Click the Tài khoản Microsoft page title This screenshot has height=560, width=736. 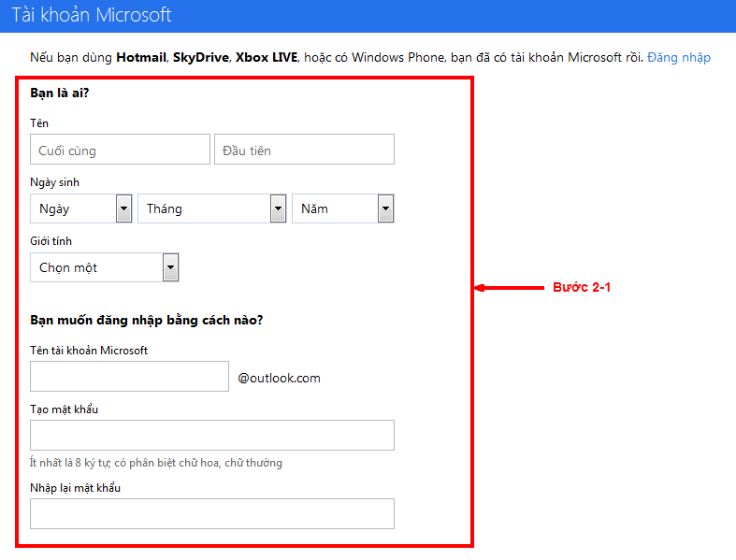point(92,16)
